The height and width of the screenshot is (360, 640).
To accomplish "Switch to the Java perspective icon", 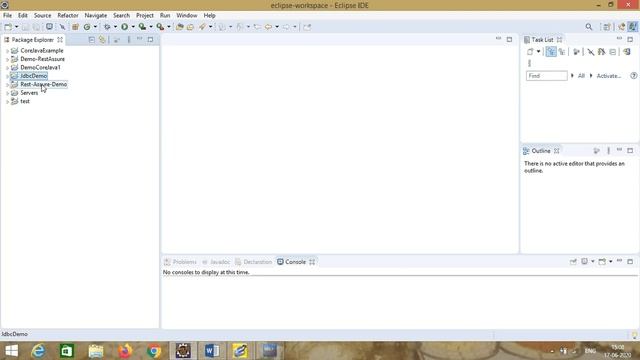I will point(633,27).
